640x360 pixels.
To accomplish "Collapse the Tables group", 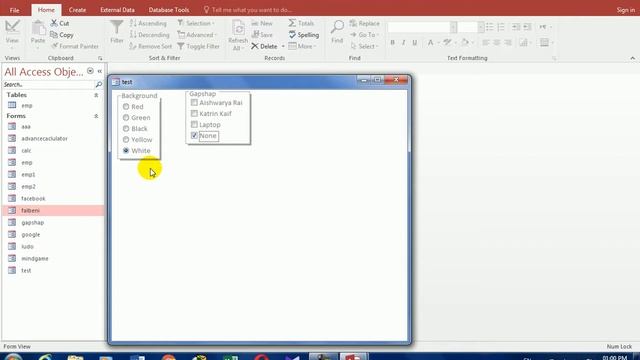I will pos(96,95).
